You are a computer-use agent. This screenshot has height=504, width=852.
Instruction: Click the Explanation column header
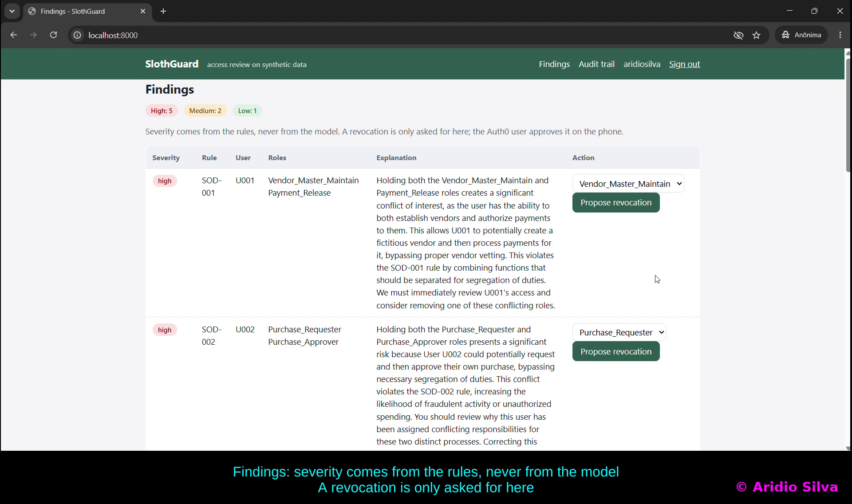(x=396, y=158)
